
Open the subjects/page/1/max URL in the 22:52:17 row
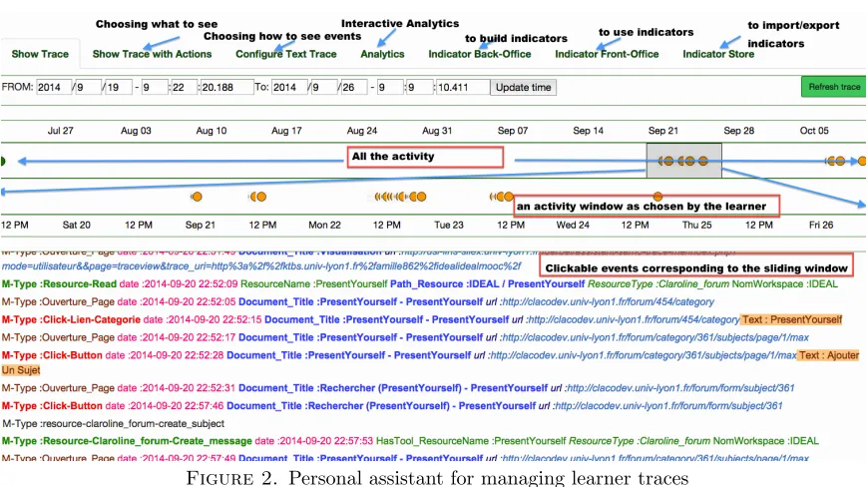[x=655, y=337]
